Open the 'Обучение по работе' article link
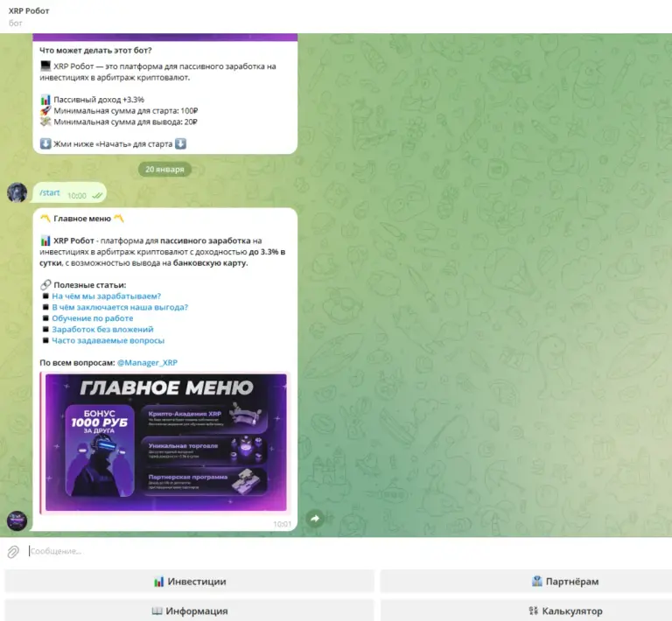 click(x=93, y=318)
